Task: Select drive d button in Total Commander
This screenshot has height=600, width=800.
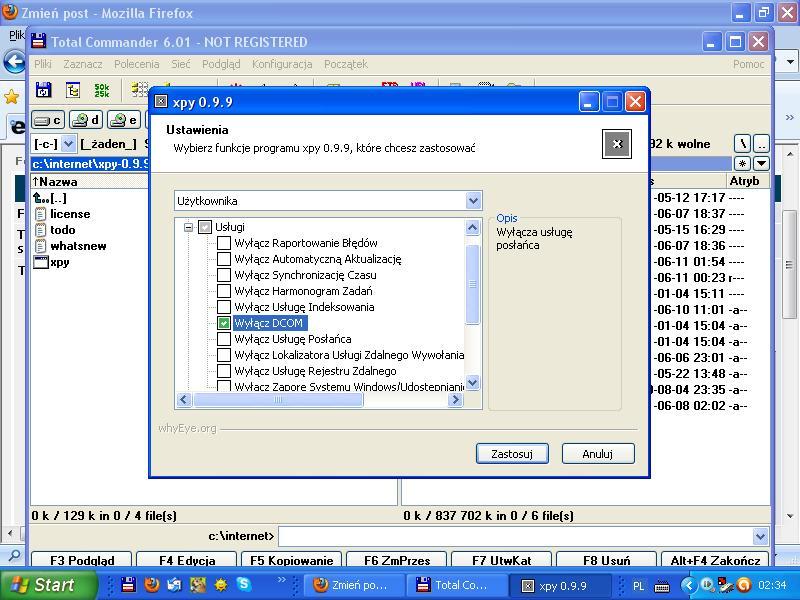Action: [86, 120]
